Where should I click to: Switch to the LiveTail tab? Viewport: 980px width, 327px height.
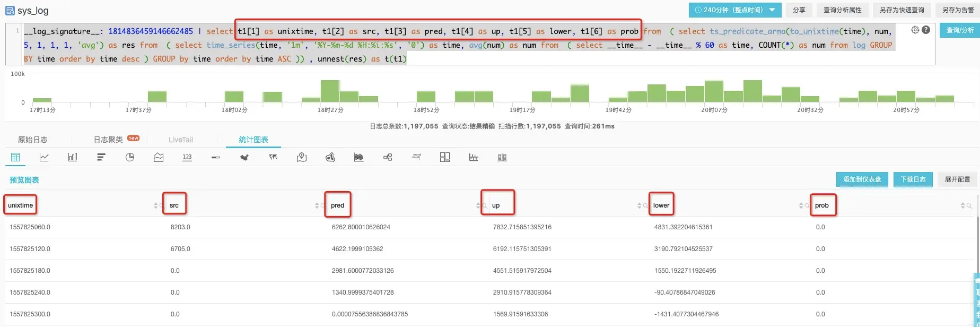(x=181, y=140)
